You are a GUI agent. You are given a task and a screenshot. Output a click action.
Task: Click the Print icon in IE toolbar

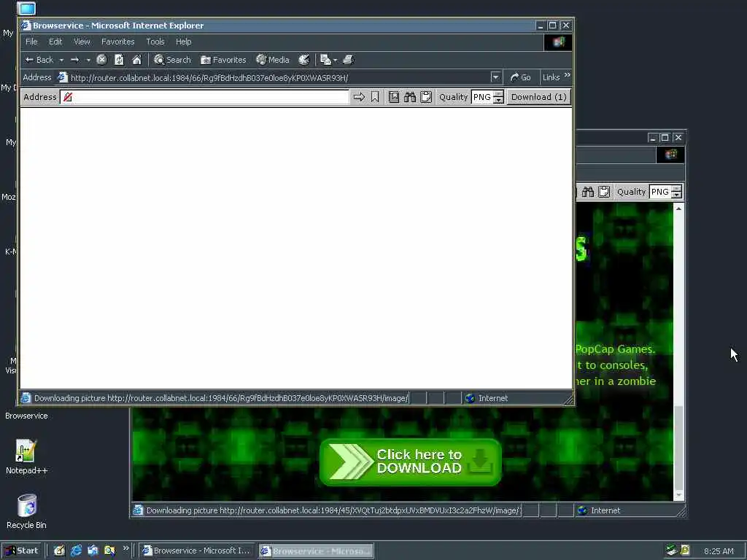point(348,60)
